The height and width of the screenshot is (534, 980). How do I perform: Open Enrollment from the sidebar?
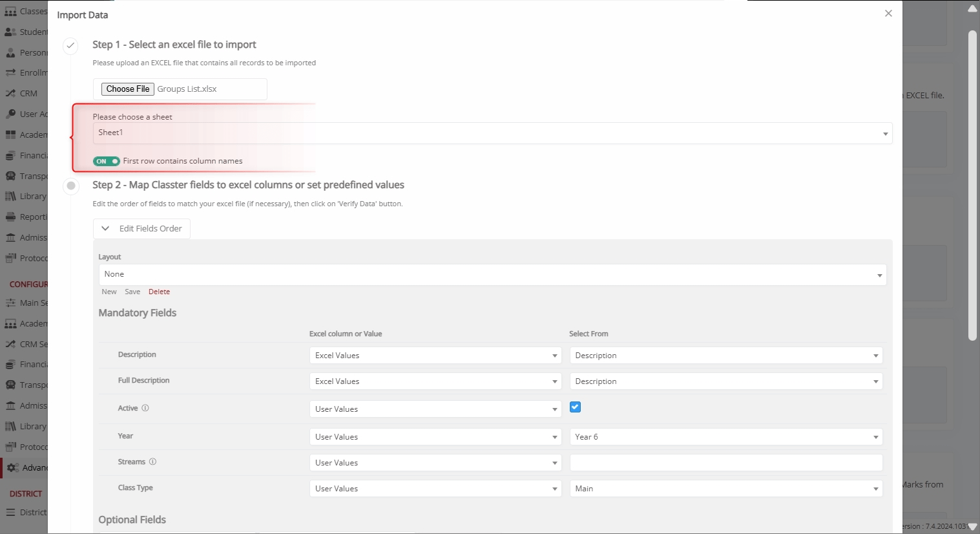click(x=10, y=73)
